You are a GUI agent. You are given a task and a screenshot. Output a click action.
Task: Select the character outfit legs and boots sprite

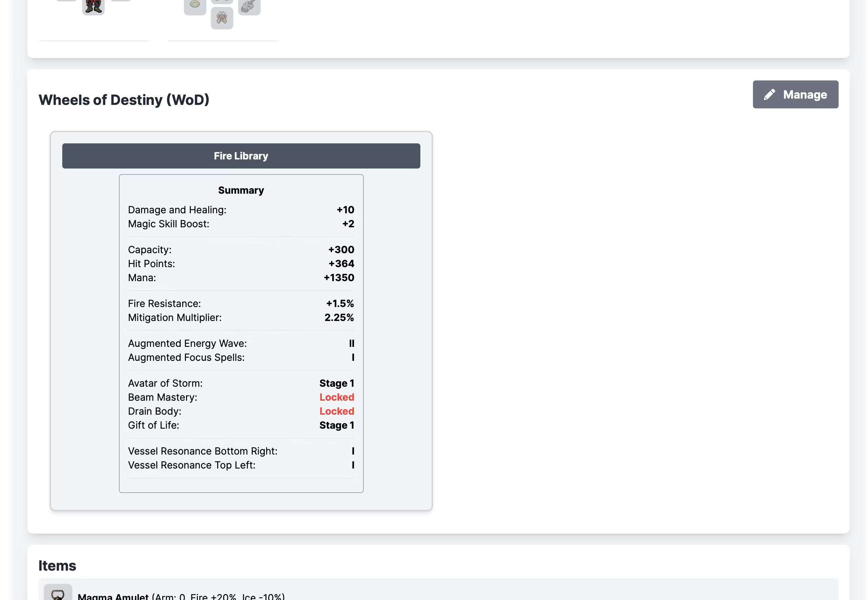point(93,7)
